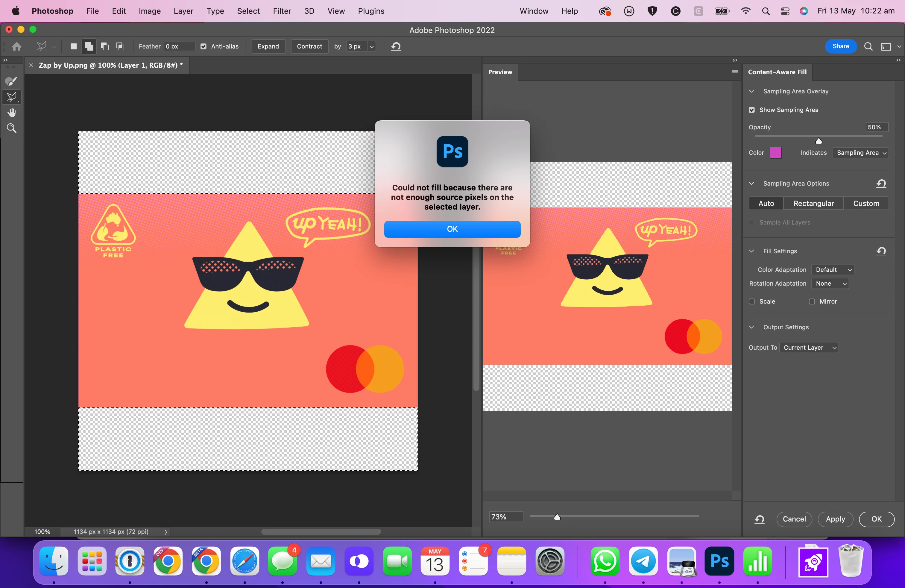Enable the Mirror checkbox
The height and width of the screenshot is (588, 905).
(812, 301)
